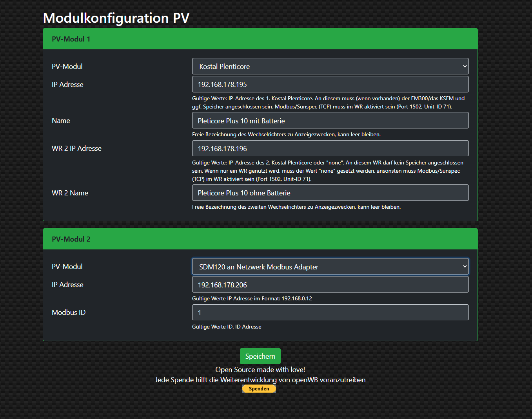Save settings with the Speichern button

[x=260, y=356]
